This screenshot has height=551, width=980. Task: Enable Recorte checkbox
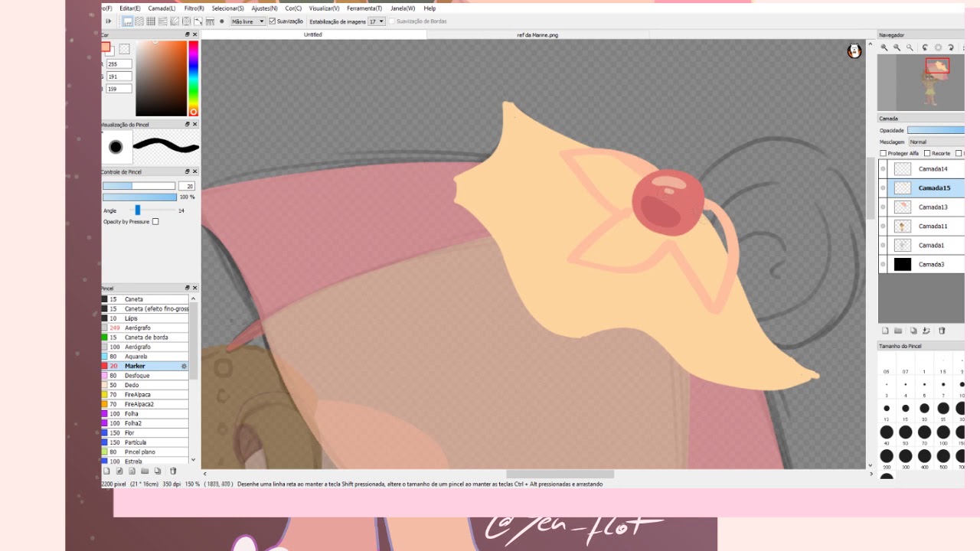pyautogui.click(x=928, y=153)
